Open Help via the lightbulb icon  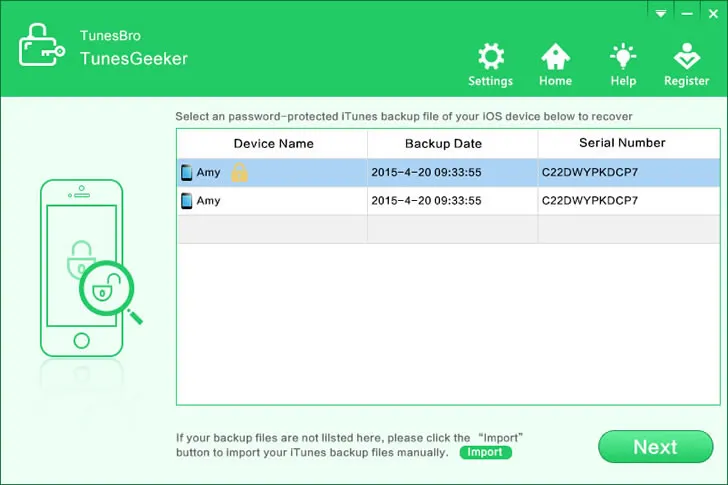pyautogui.click(x=623, y=58)
